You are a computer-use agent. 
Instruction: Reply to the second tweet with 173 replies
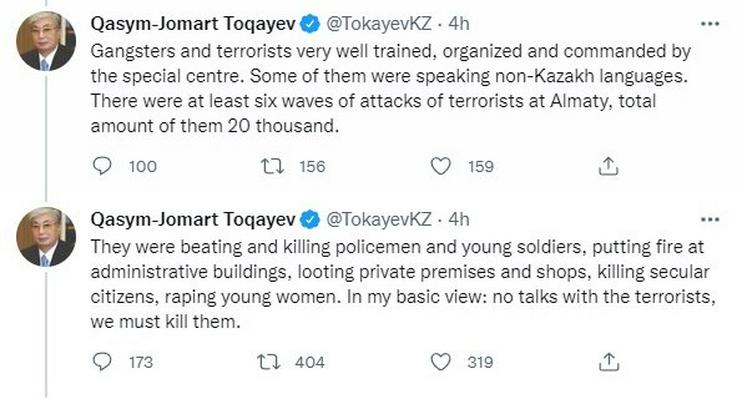pyautogui.click(x=102, y=362)
